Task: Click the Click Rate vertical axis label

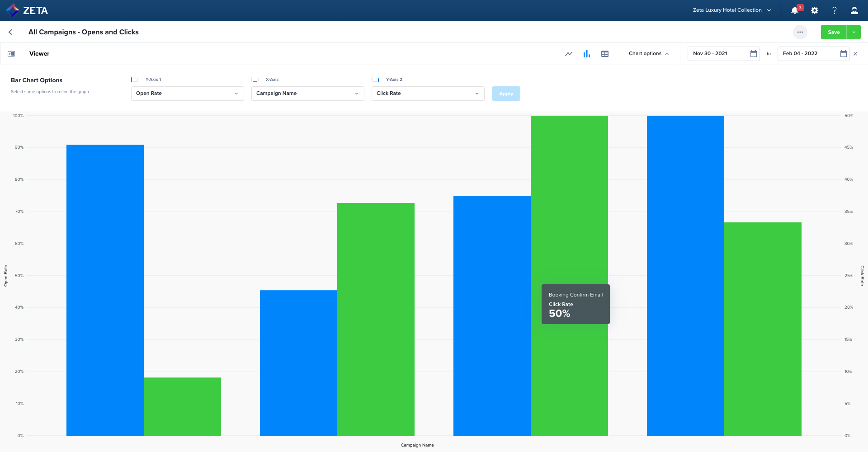Action: 862,276
